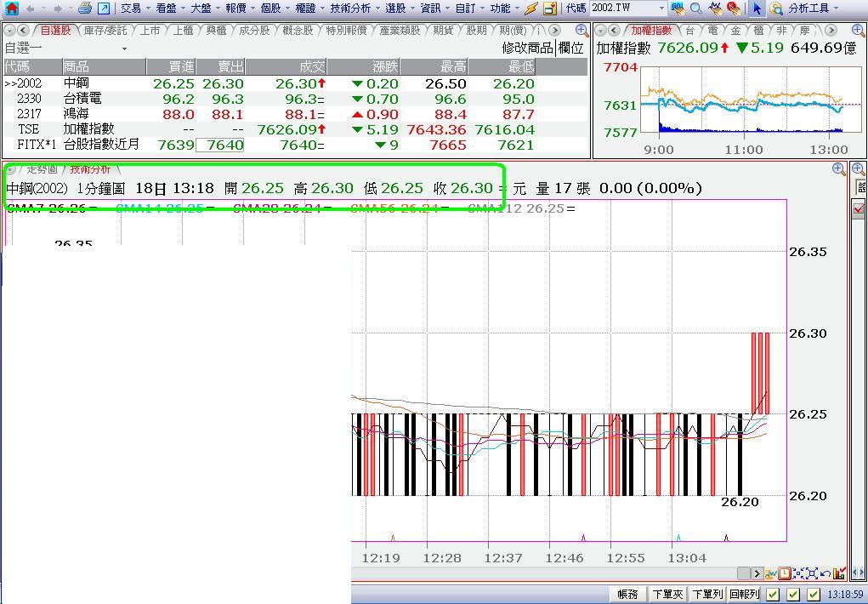Click the pop-out window arrow icon
The height and width of the screenshot is (604, 868).
click(104, 9)
